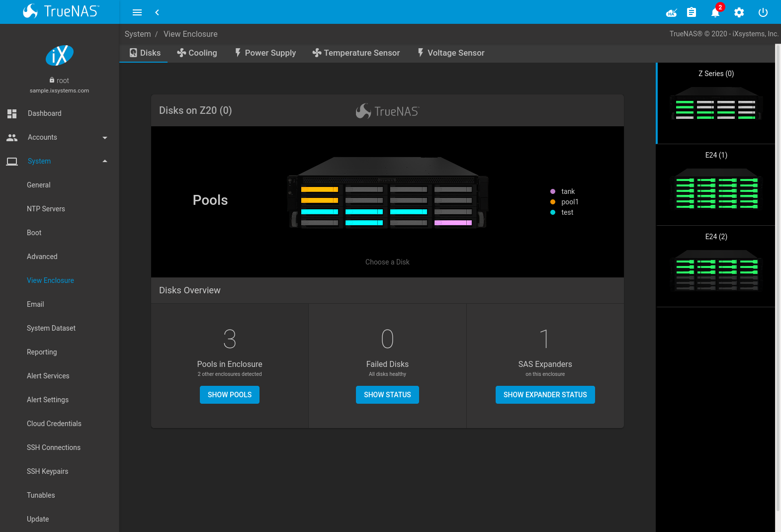Click the Temperature Sensor fan icon
Image resolution: width=781 pixels, height=532 pixels.
pyautogui.click(x=317, y=53)
